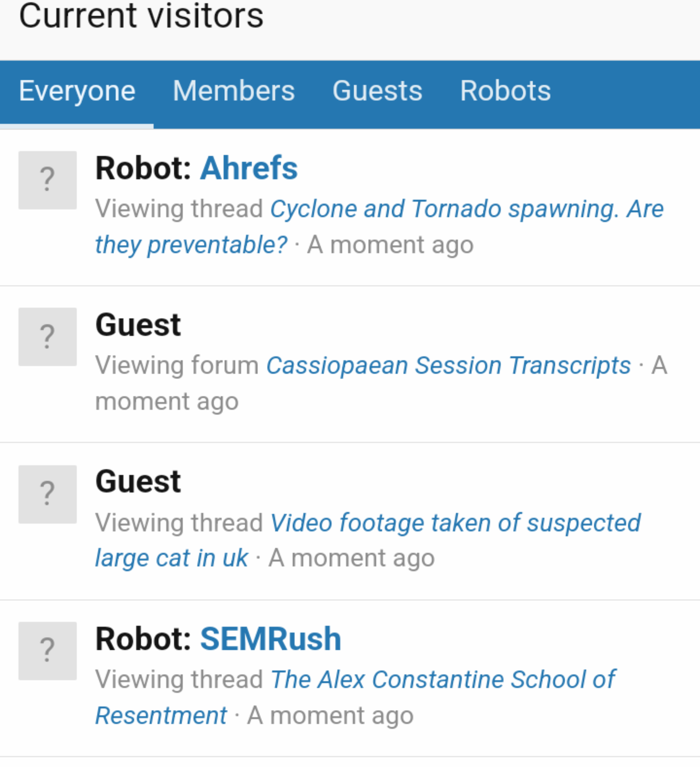The height and width of the screenshot is (767, 700).
Task: Click the Current visitors page heading
Action: tap(141, 16)
